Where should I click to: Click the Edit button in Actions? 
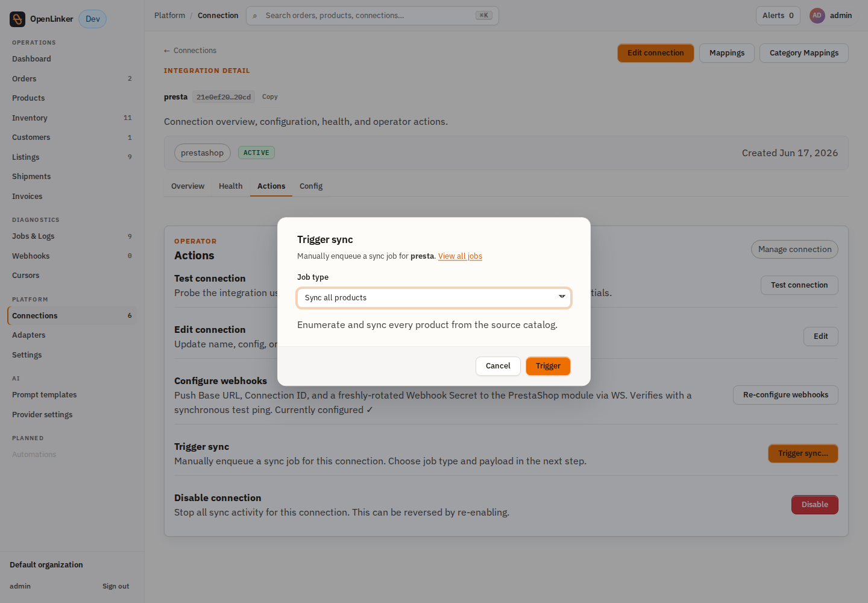[x=821, y=336]
